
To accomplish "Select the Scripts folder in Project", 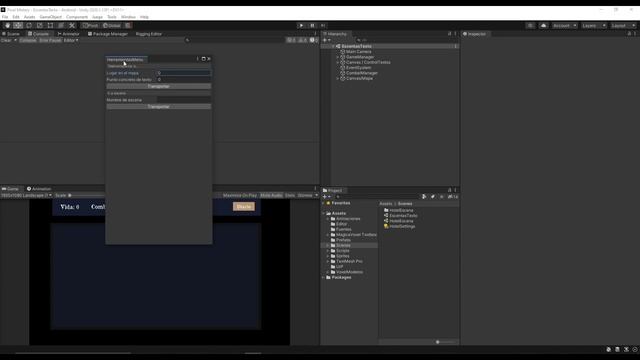I will coord(342,251).
